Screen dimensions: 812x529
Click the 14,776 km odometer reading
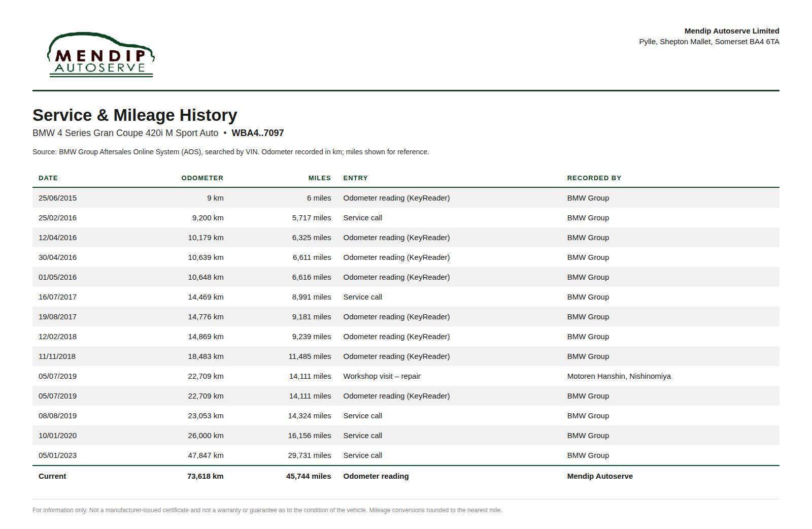click(206, 317)
